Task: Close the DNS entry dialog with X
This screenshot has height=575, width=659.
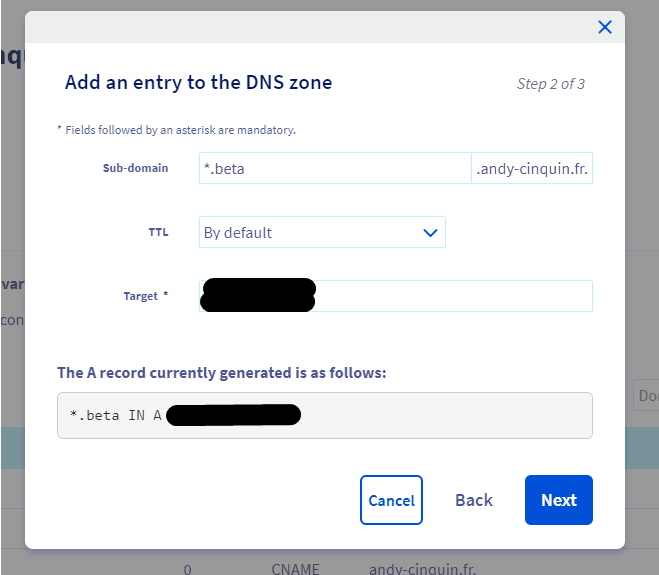Action: (x=605, y=27)
